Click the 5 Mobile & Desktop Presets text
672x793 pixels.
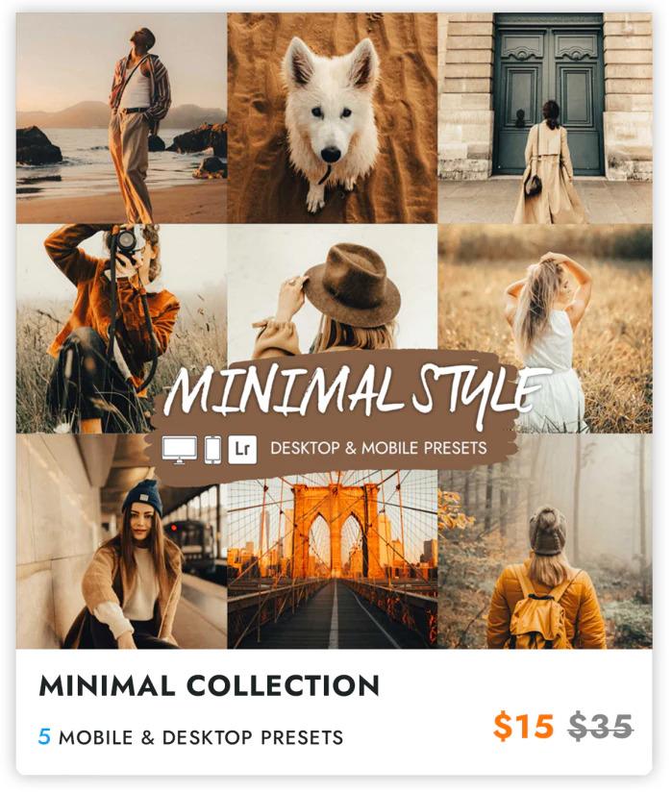190,737
